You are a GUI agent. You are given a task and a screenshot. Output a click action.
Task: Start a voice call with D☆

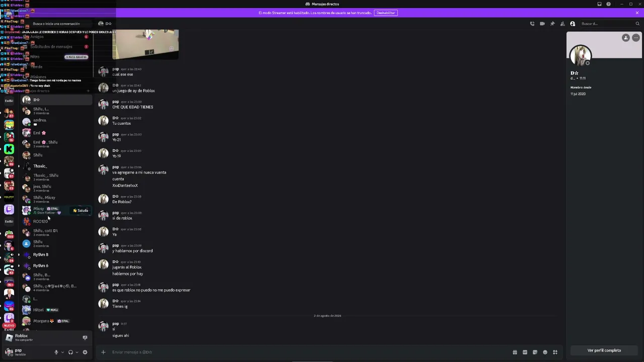(x=532, y=24)
